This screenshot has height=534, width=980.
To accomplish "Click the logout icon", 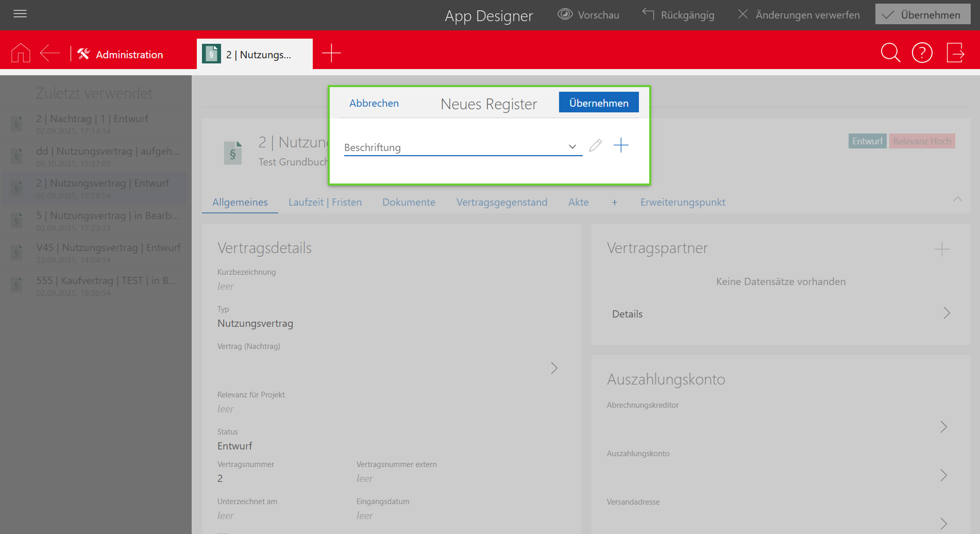I will [955, 53].
